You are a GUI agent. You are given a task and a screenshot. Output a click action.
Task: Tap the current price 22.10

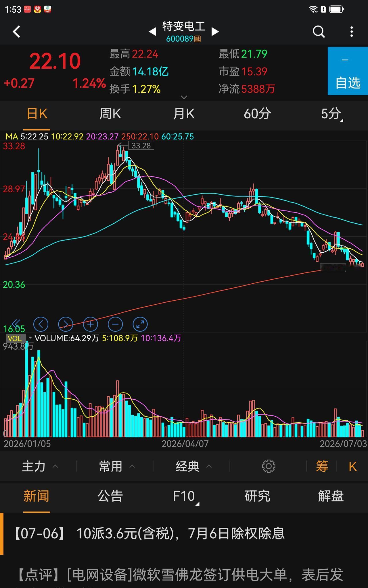click(55, 61)
